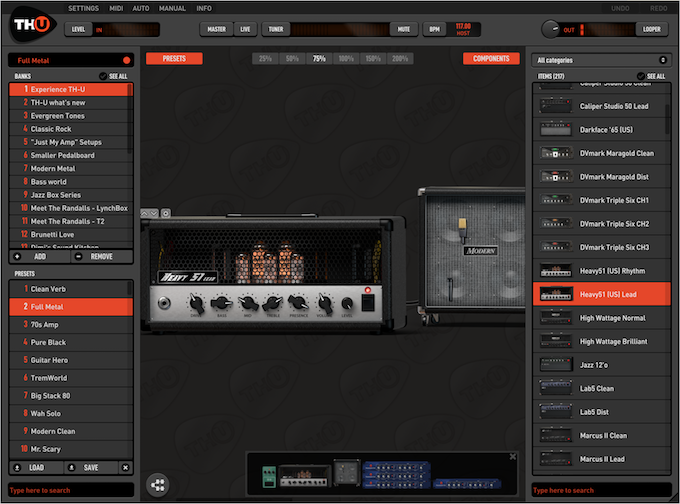Toggle the MASTER button
The image size is (680, 504).
(216, 29)
